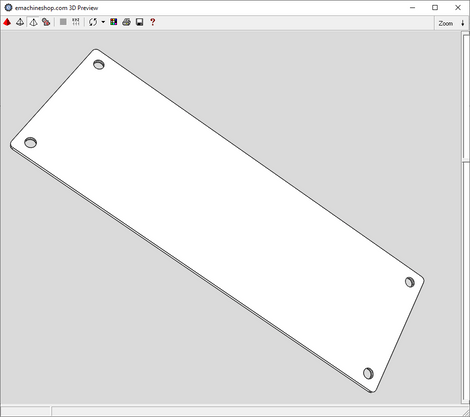
Task: Select the red solid shaded view icon
Action: (x=7, y=22)
